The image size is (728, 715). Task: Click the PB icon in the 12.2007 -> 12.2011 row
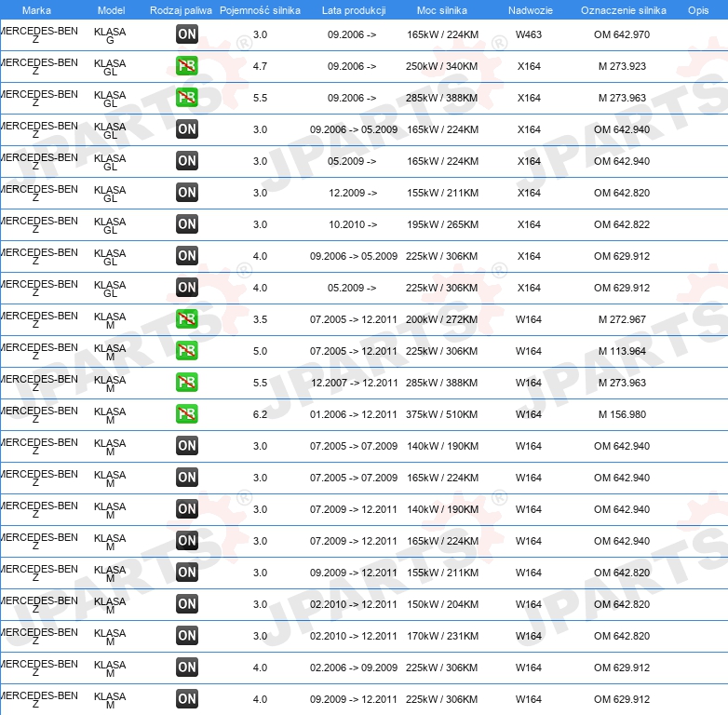187,382
